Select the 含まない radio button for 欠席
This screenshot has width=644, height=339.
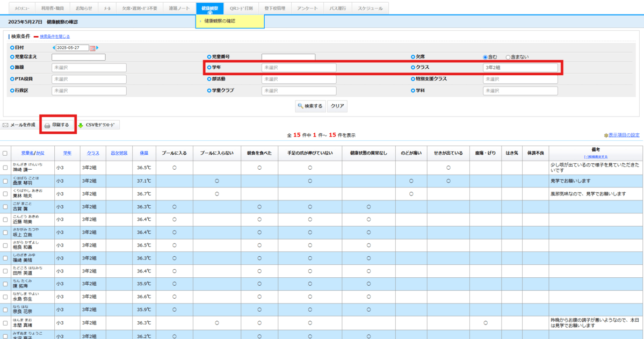508,57
